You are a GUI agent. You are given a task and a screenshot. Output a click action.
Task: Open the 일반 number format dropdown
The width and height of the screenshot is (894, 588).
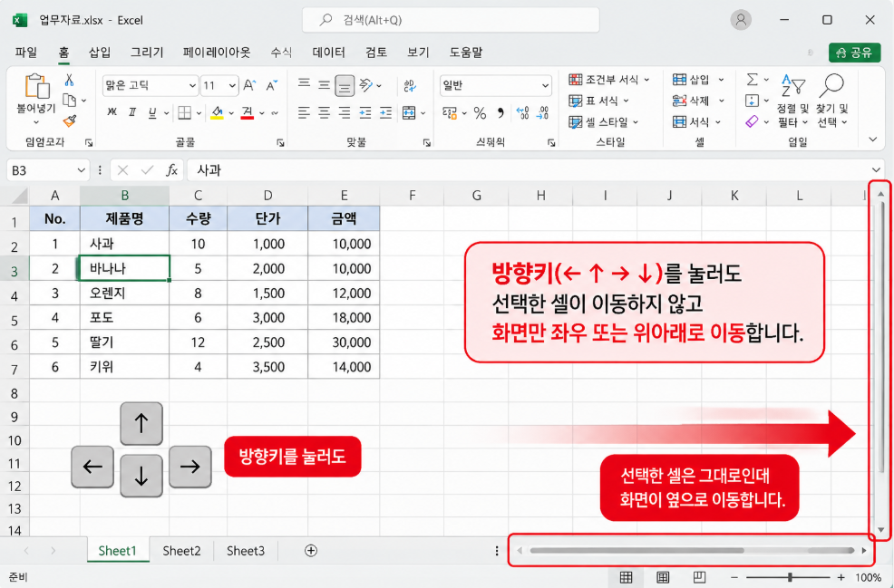click(545, 86)
